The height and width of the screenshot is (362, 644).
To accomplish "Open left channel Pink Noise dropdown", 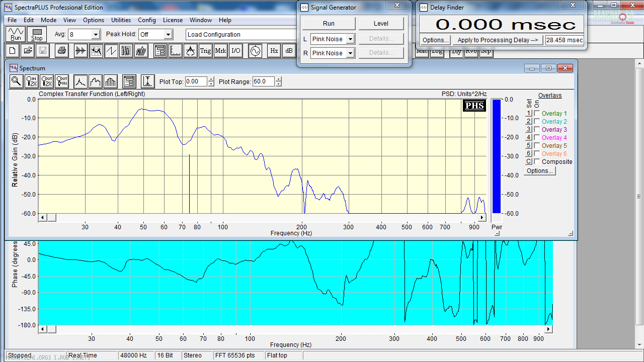I will click(x=351, y=39).
